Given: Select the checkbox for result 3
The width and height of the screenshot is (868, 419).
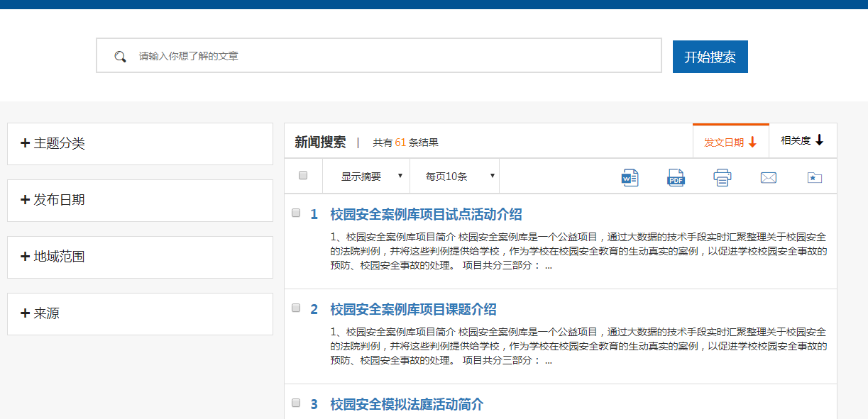Looking at the screenshot, I should (296, 403).
